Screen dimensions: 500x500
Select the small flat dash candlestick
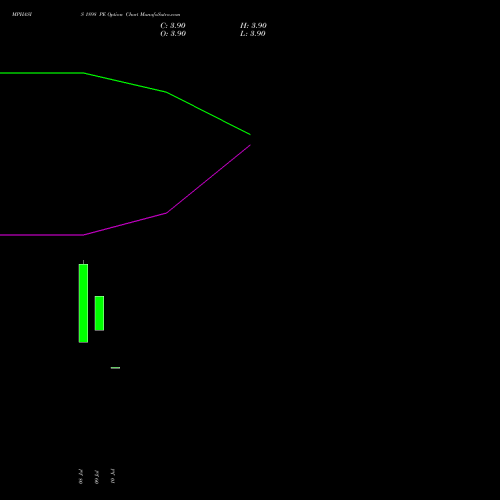tap(115, 368)
